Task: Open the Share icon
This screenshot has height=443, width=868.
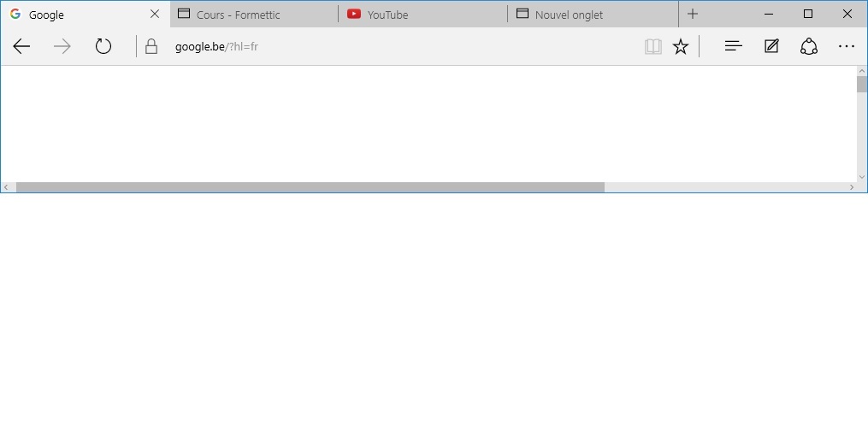Action: pos(809,46)
